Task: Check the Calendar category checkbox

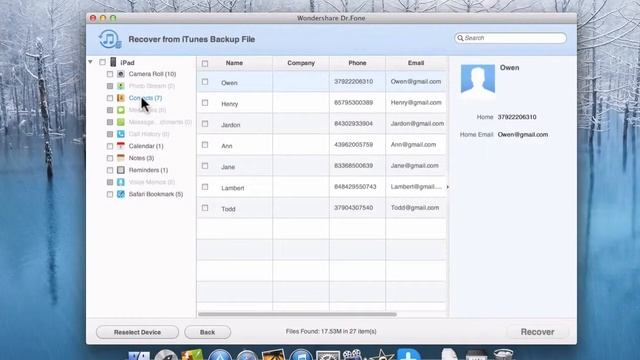Action: coord(110,146)
